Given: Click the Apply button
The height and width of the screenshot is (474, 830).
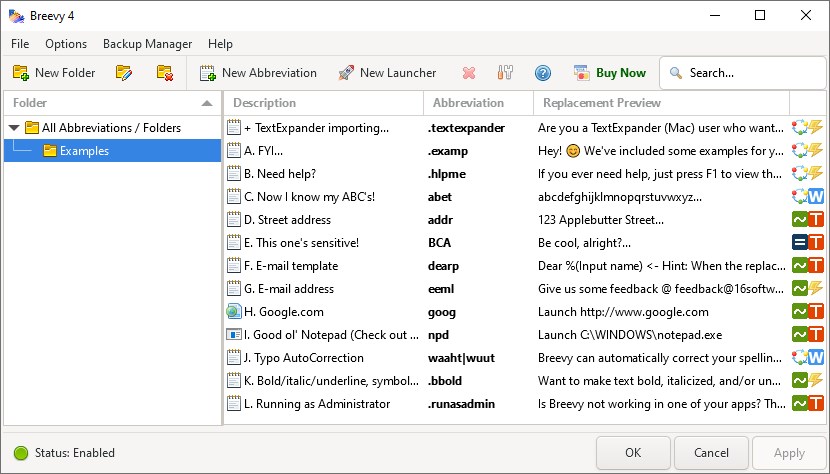Looking at the screenshot, I should click(x=789, y=453).
